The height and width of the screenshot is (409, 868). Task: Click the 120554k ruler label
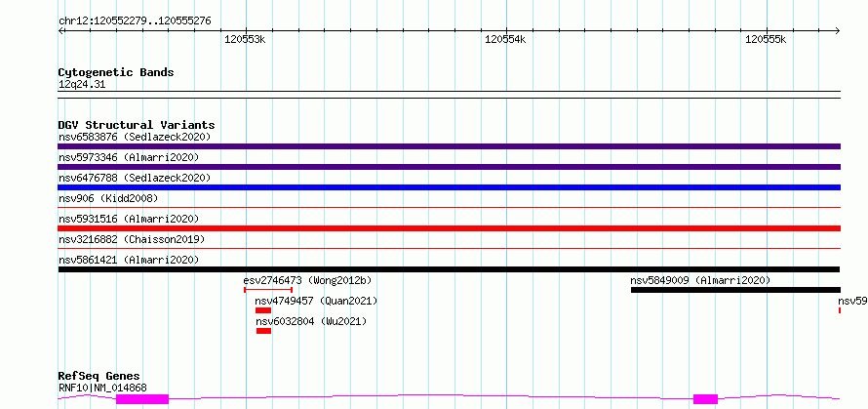[x=505, y=39]
